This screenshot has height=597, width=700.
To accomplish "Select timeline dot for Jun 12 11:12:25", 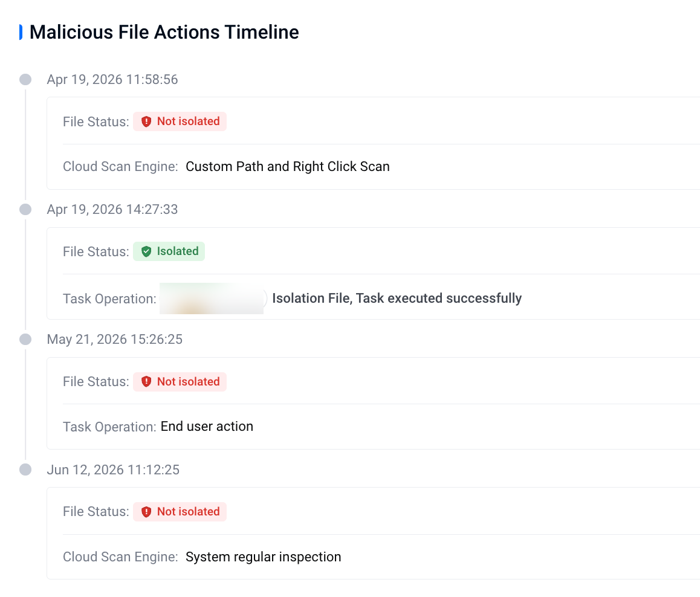I will 25,470.
